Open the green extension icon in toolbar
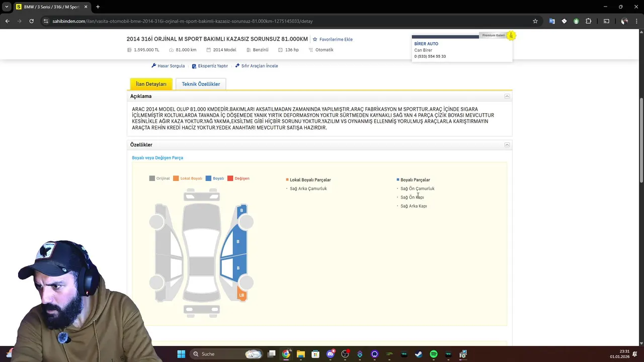The image size is (644, 362). click(x=576, y=21)
